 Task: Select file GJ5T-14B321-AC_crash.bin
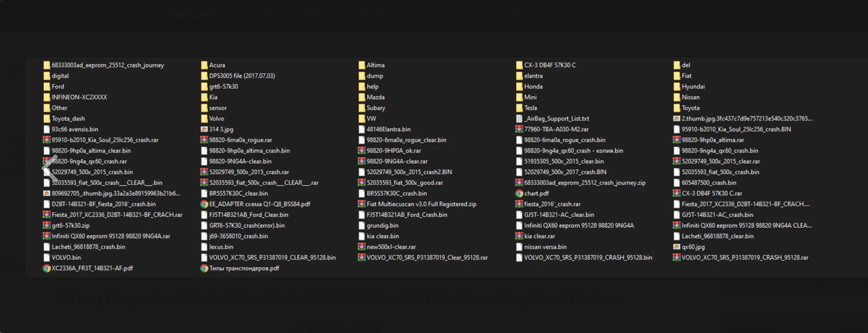click(x=717, y=215)
